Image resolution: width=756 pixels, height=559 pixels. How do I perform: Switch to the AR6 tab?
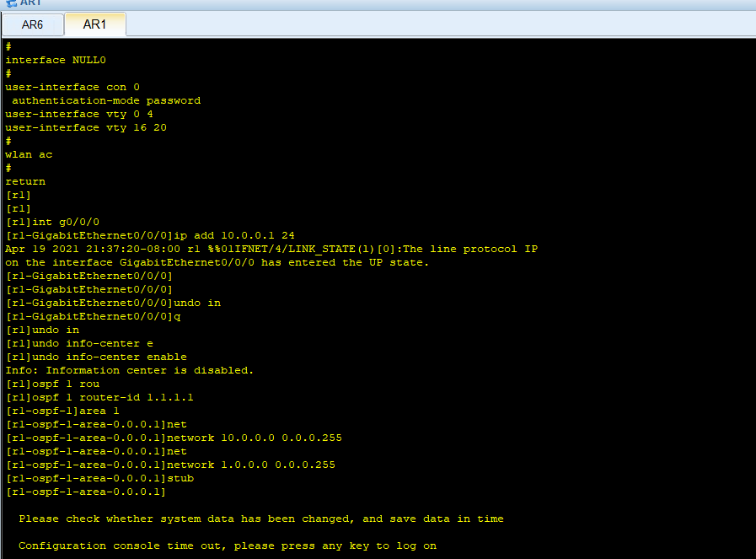pyautogui.click(x=32, y=24)
